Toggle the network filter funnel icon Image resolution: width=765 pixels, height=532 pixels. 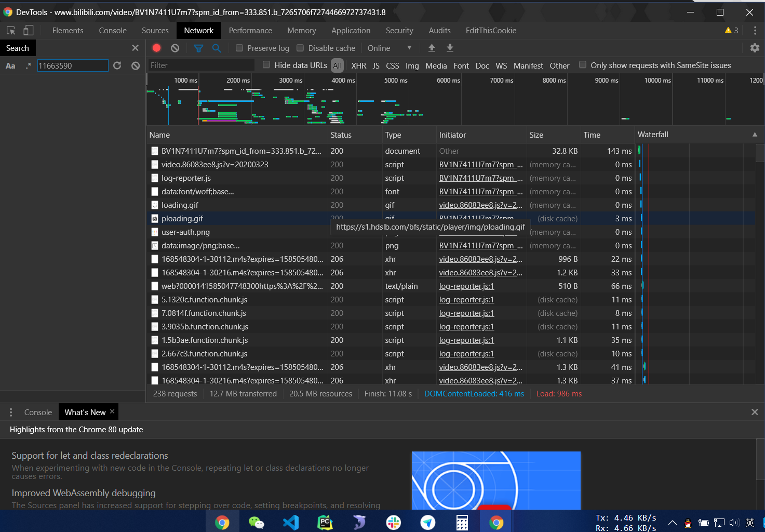click(198, 48)
